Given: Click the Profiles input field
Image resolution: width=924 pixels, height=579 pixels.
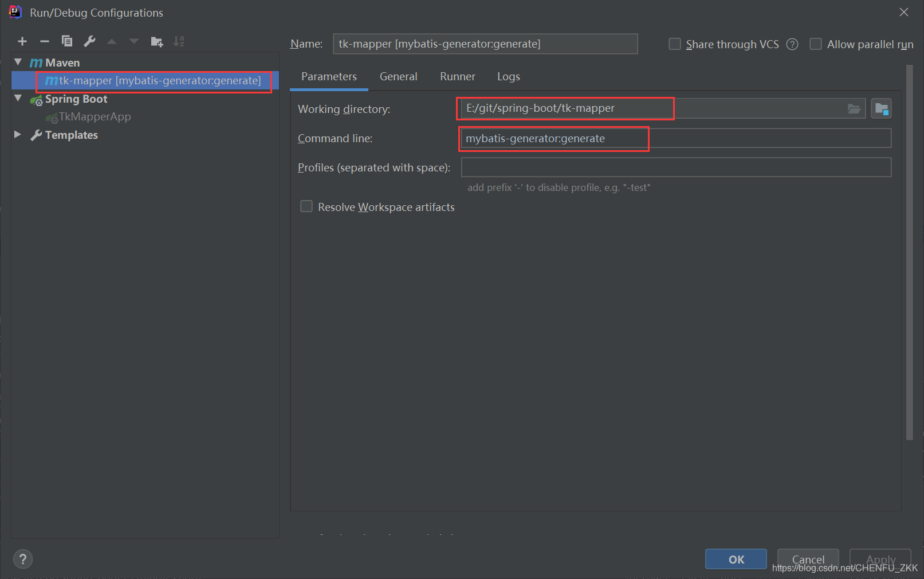Looking at the screenshot, I should 676,167.
